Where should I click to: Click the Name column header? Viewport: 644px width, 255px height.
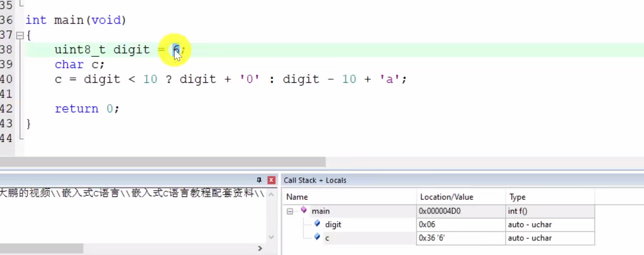tap(349, 197)
